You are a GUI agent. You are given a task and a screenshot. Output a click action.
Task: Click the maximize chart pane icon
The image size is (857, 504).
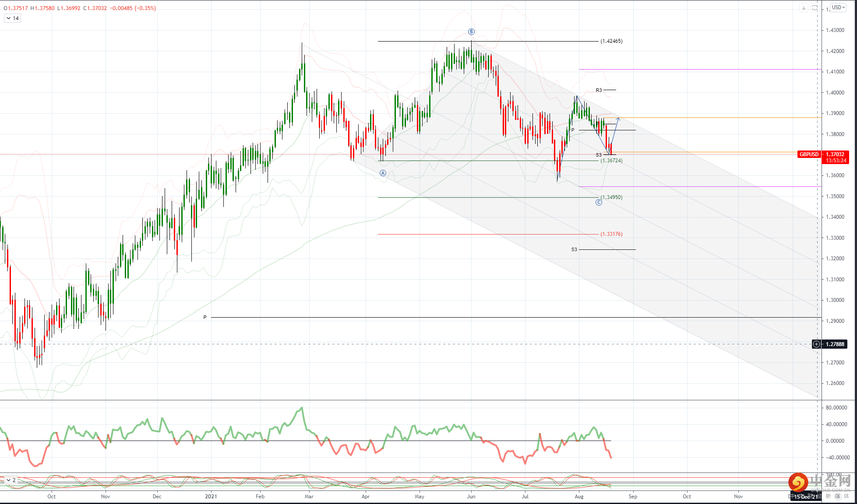tap(815, 7)
